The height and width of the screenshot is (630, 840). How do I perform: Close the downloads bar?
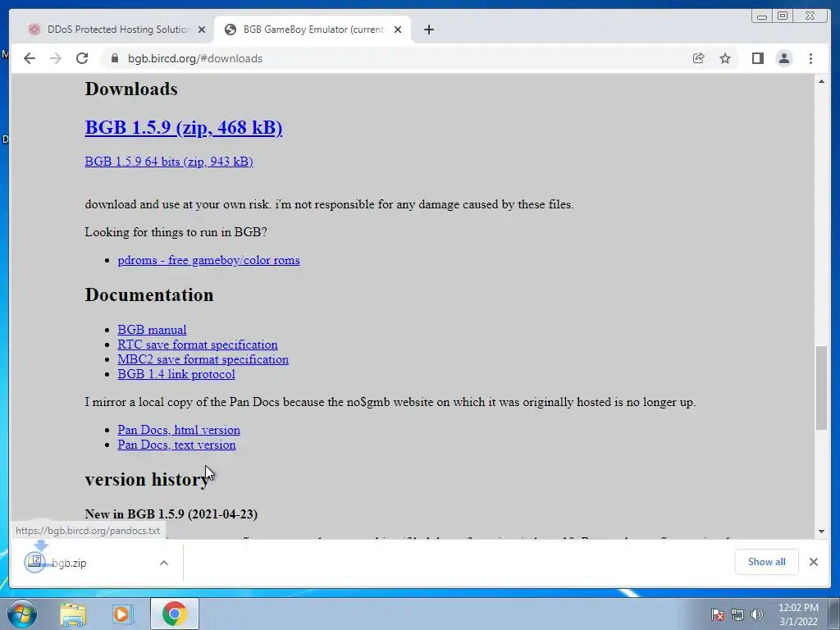[x=814, y=562]
